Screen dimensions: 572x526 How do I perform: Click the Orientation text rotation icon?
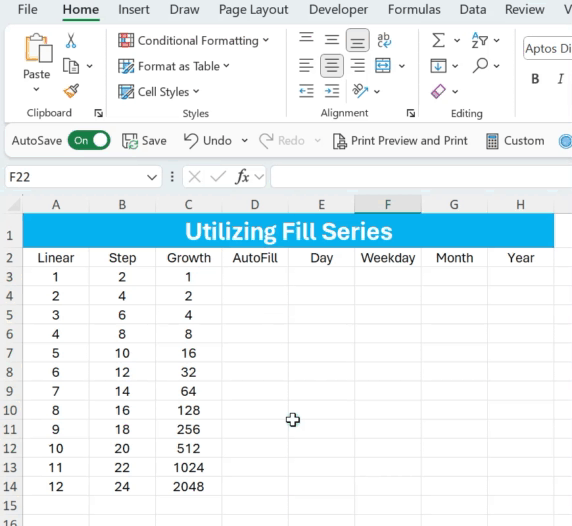coord(360,91)
